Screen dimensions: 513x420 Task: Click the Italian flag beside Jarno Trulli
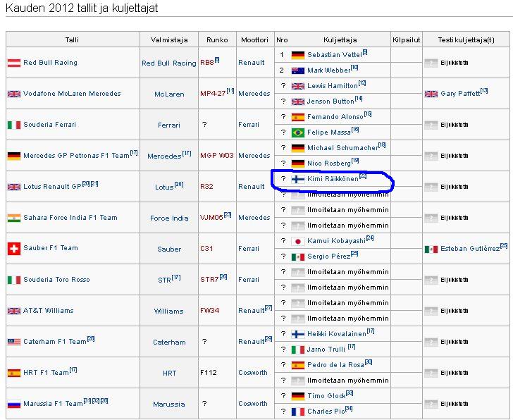click(x=297, y=350)
